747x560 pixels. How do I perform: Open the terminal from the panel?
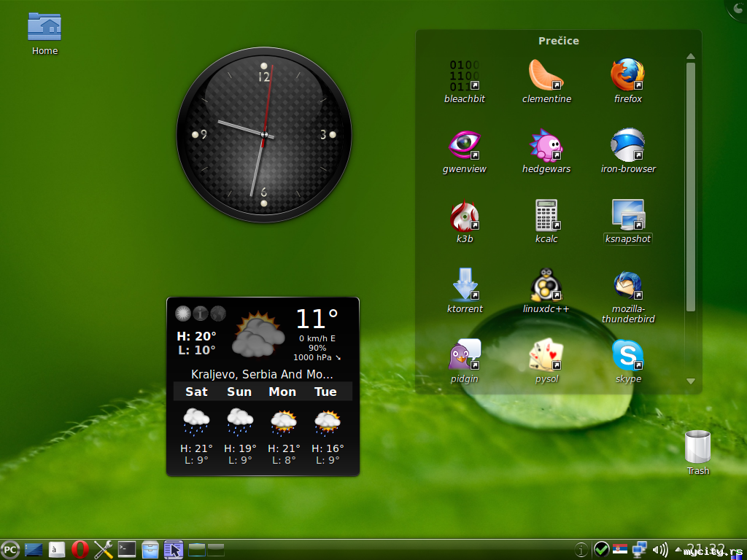point(127,550)
